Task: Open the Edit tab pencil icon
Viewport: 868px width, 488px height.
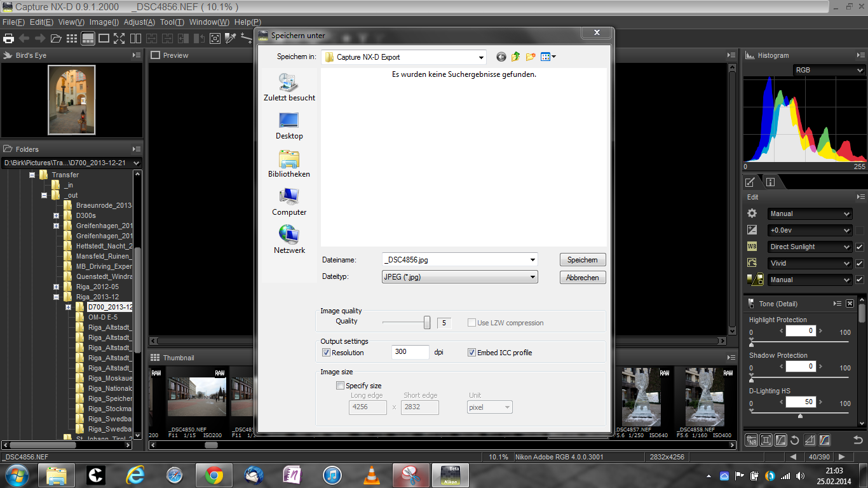Action: click(750, 182)
